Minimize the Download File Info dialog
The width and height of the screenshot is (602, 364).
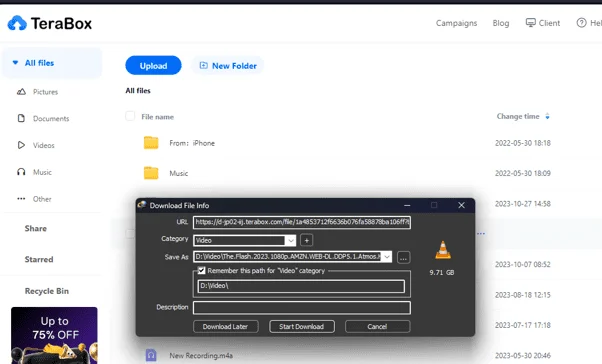click(407, 205)
